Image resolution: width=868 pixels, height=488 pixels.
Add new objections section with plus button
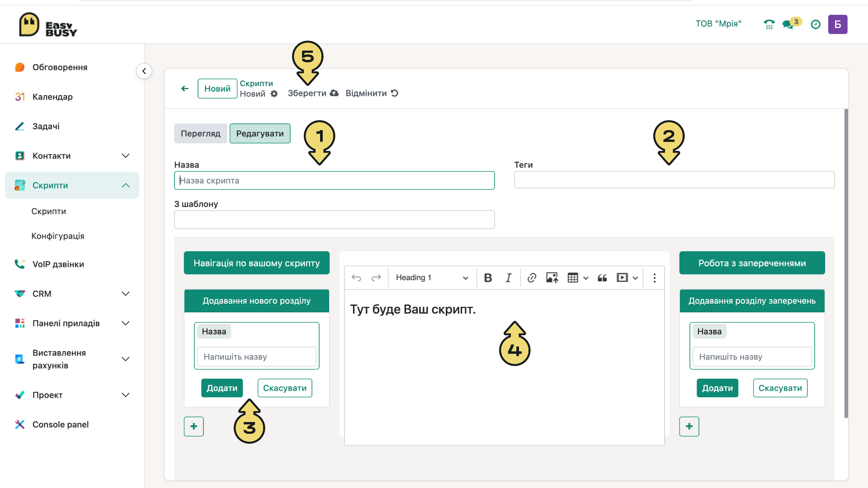[x=689, y=427]
